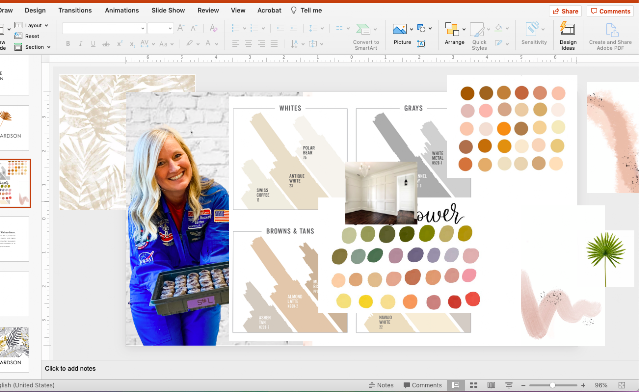Select the currently highlighted slide thumbnail

point(15,183)
